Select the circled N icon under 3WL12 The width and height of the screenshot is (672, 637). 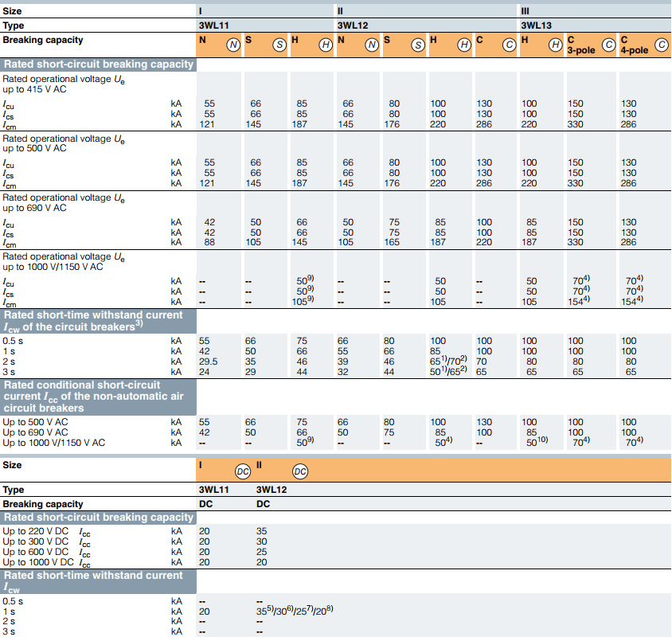pos(372,45)
